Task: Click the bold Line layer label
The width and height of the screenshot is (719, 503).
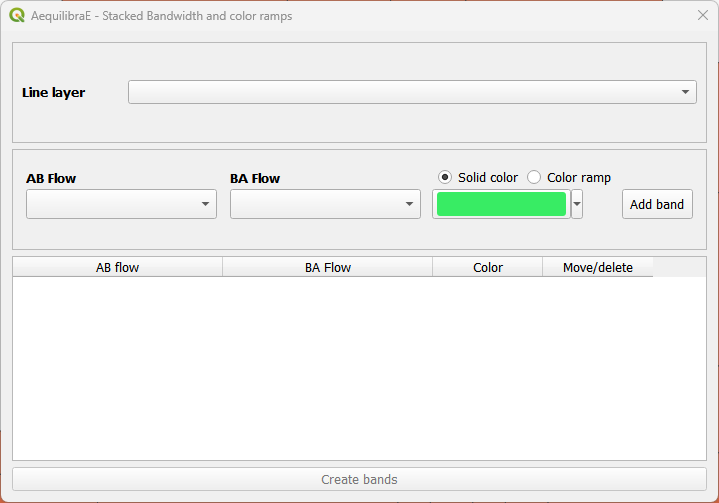Action: tap(54, 92)
